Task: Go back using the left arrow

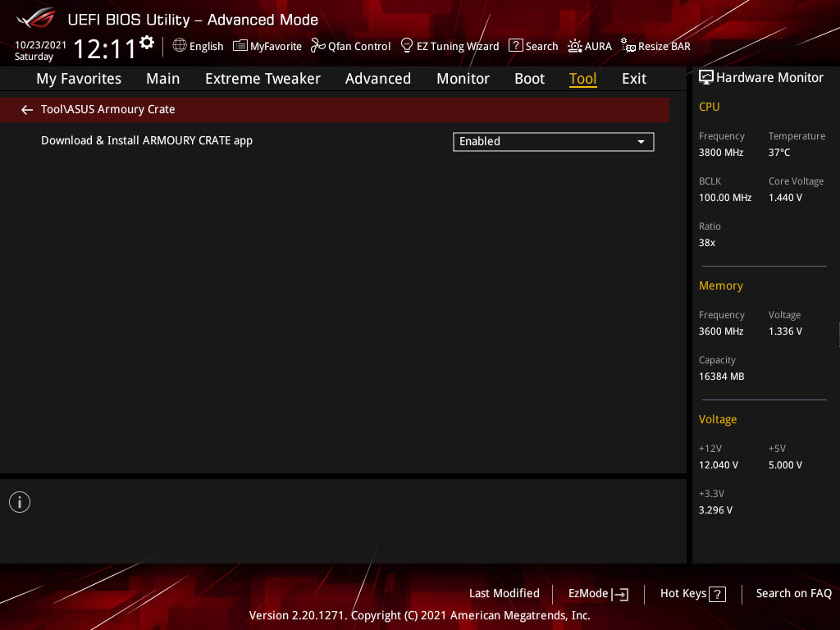Action: (x=27, y=110)
